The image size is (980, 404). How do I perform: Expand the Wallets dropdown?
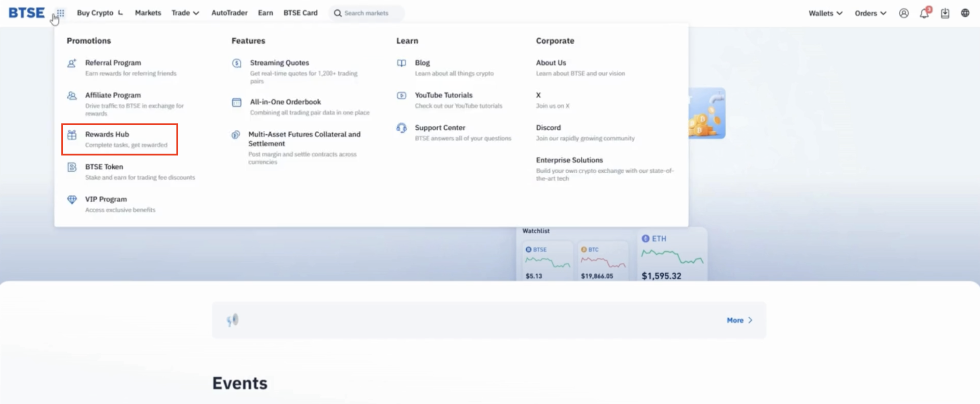click(x=825, y=13)
